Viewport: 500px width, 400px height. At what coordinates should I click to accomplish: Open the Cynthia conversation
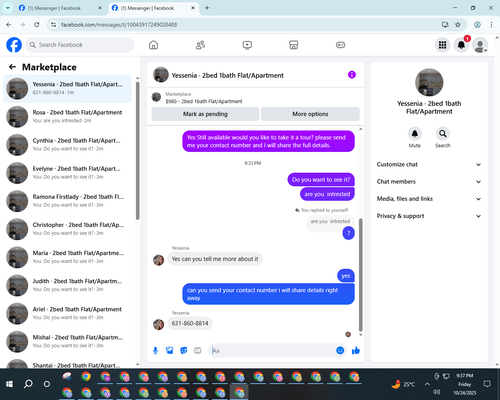click(x=67, y=145)
